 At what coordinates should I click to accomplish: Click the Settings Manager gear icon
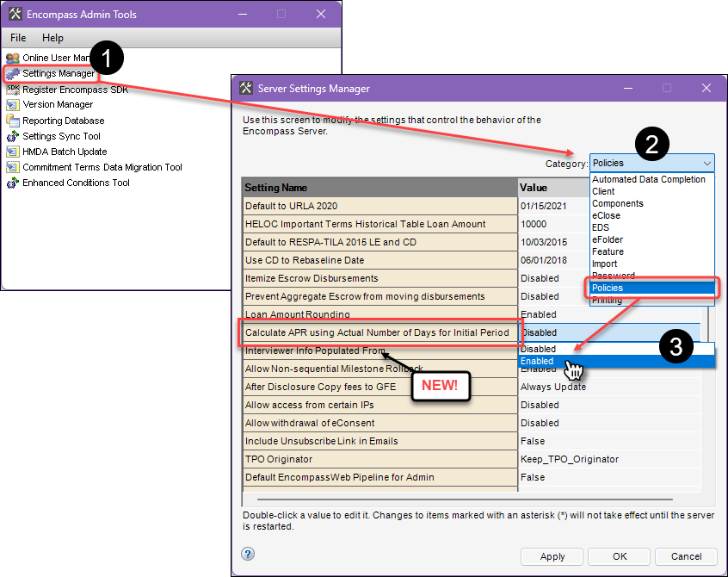pos(13,73)
